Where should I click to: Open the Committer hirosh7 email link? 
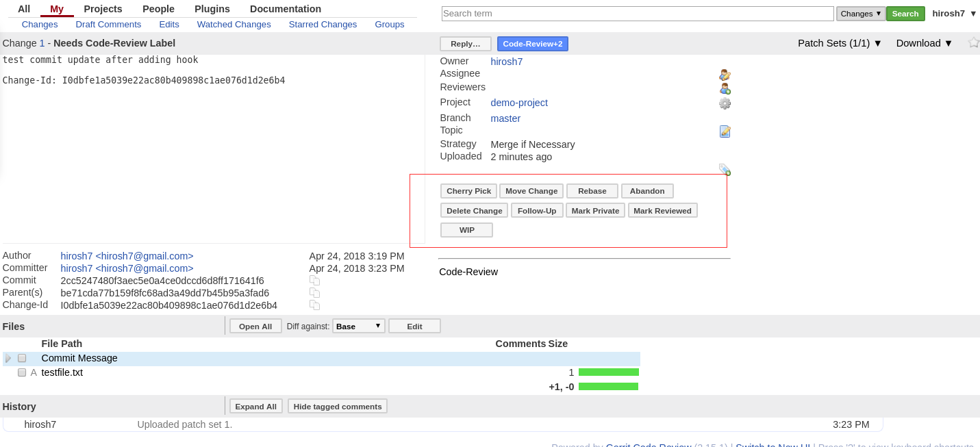tap(127, 268)
